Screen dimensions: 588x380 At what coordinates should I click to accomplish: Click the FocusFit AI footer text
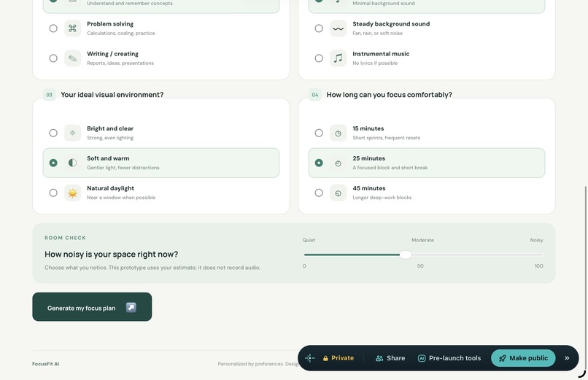pyautogui.click(x=45, y=364)
